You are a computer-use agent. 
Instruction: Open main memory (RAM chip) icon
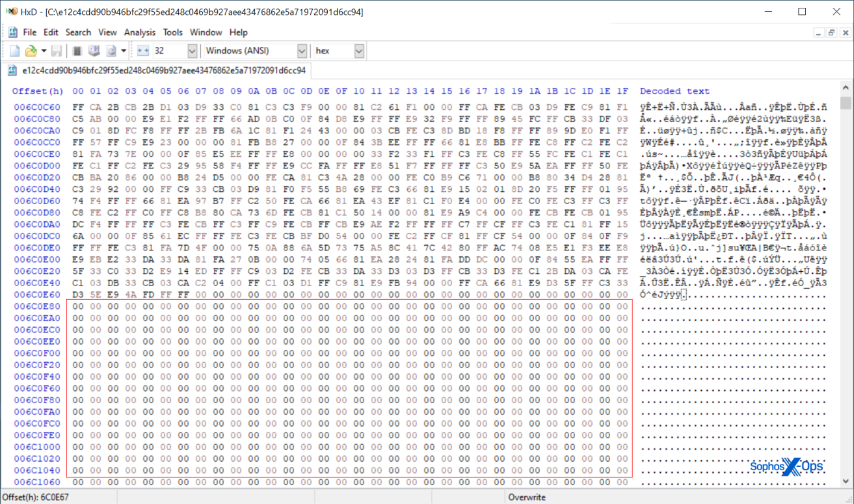click(x=77, y=51)
